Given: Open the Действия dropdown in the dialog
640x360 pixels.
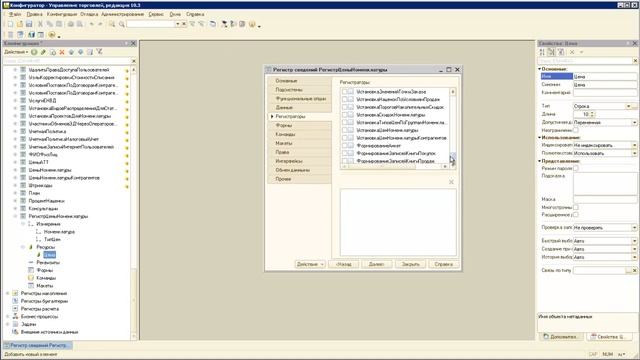Looking at the screenshot, I should coord(310,264).
